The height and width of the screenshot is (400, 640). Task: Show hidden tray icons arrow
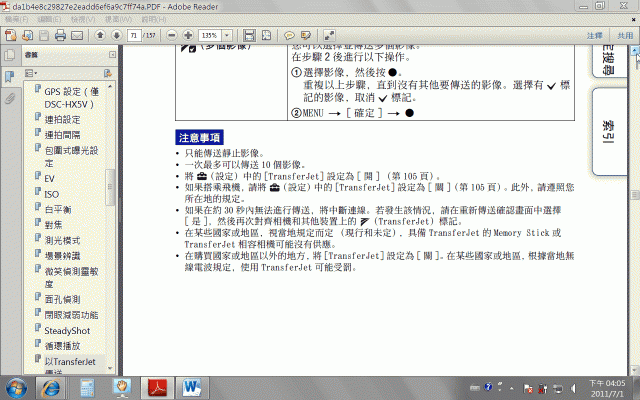(x=511, y=388)
